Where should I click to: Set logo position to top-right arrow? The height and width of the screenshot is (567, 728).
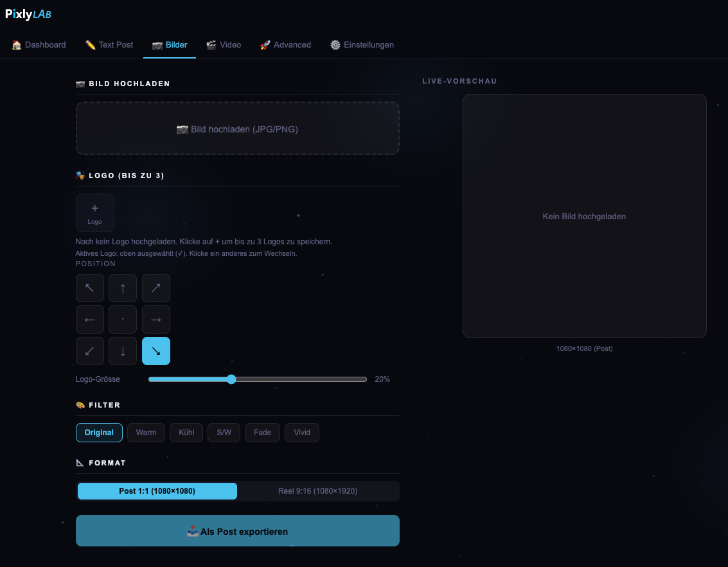point(156,288)
